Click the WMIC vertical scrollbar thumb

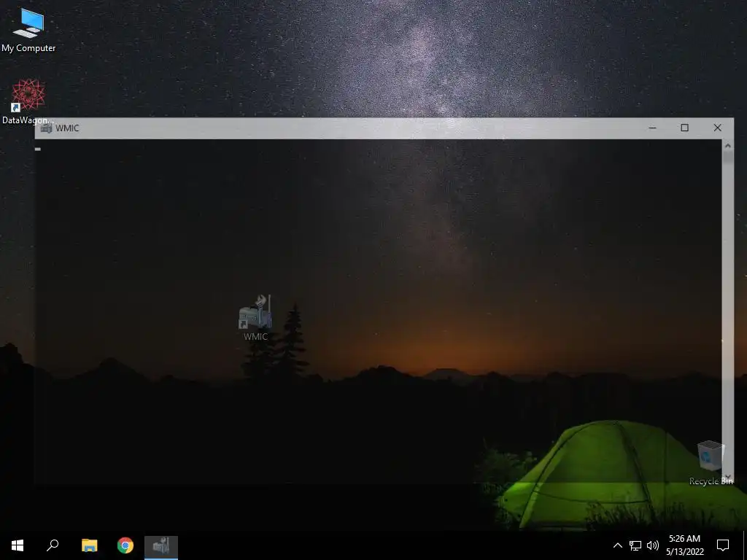click(727, 157)
